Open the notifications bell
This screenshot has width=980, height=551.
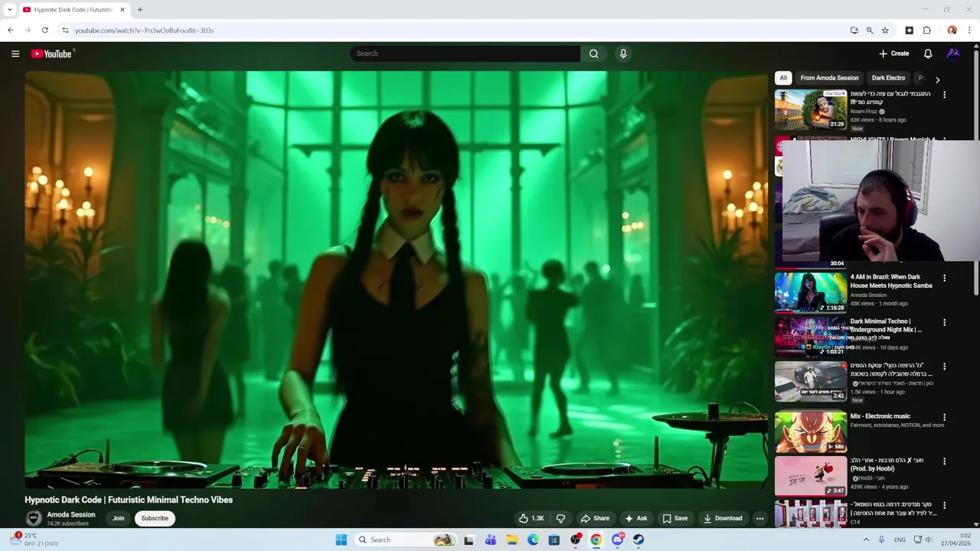(928, 54)
